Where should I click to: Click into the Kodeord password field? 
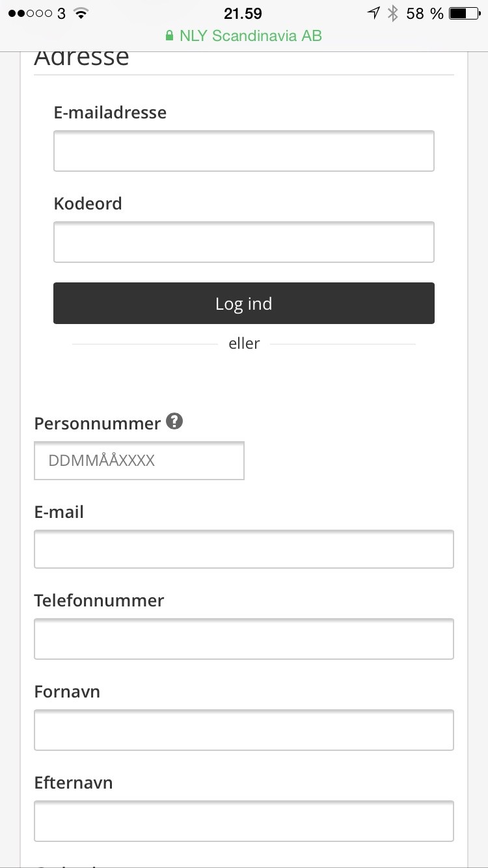click(x=243, y=242)
